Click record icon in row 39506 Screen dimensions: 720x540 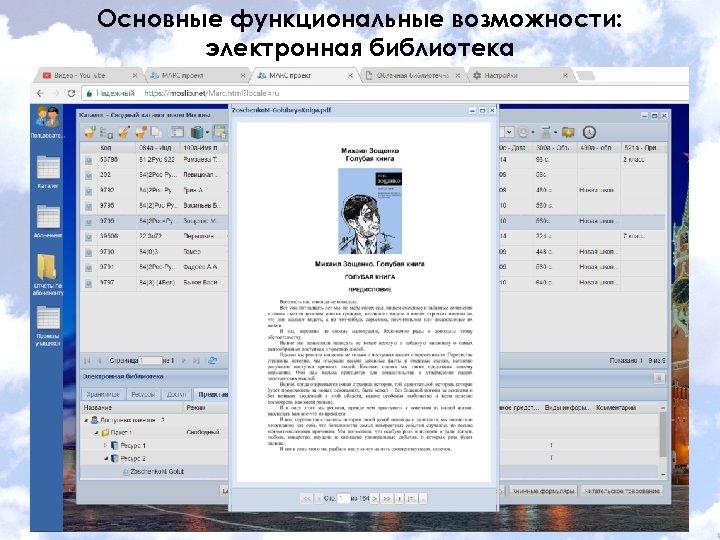[88, 237]
